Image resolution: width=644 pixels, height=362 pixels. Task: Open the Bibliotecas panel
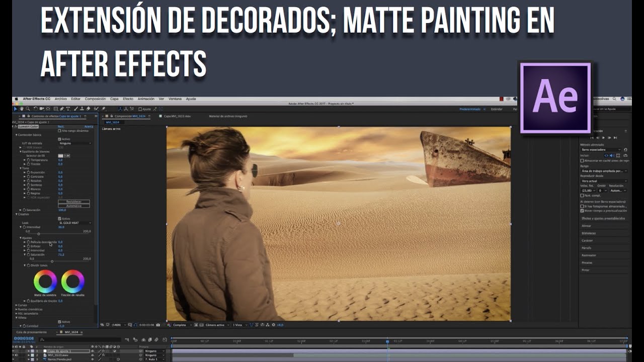pyautogui.click(x=589, y=233)
